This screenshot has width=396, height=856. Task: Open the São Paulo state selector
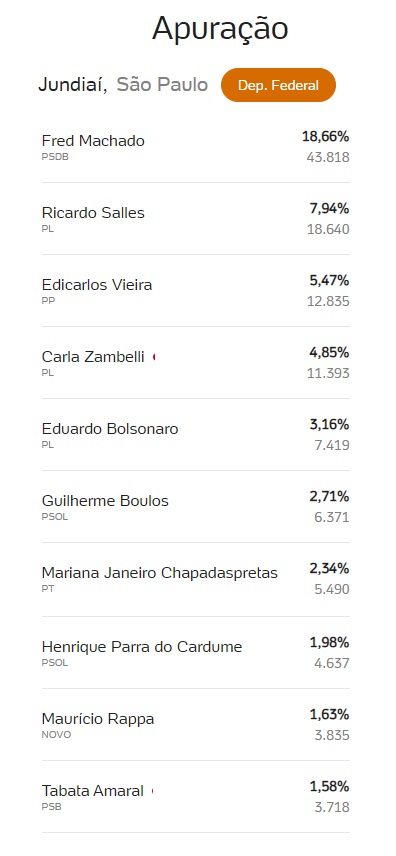[x=162, y=85]
